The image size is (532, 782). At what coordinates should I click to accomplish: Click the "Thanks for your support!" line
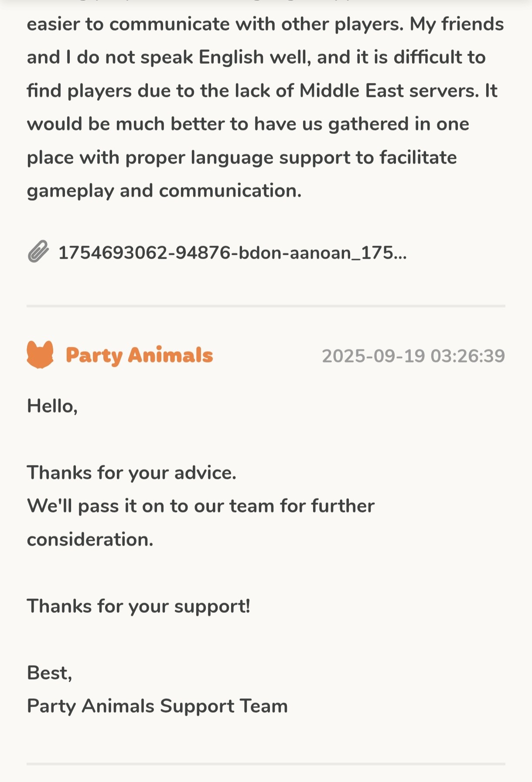point(138,606)
